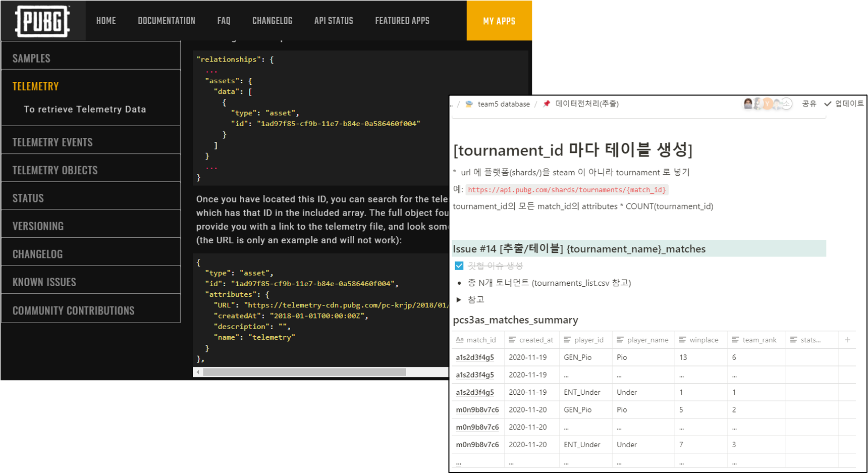Open the CHANGELOG item in top navigation
868x473 pixels.
pos(272,21)
